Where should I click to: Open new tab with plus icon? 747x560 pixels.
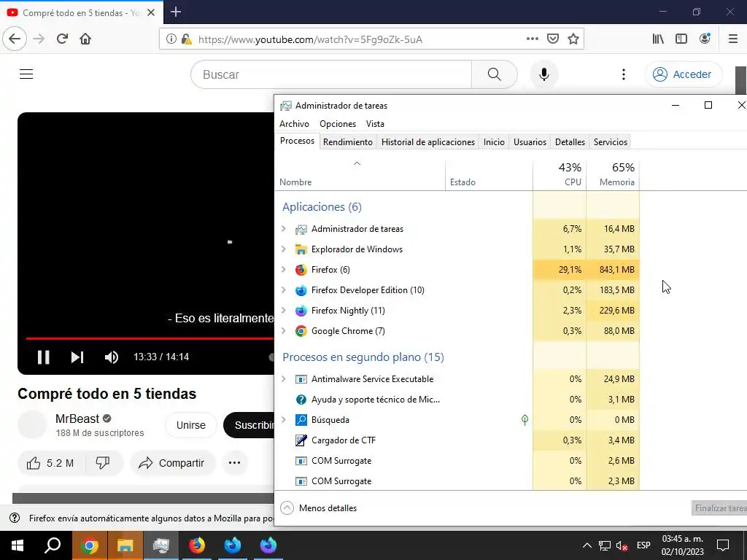[176, 12]
